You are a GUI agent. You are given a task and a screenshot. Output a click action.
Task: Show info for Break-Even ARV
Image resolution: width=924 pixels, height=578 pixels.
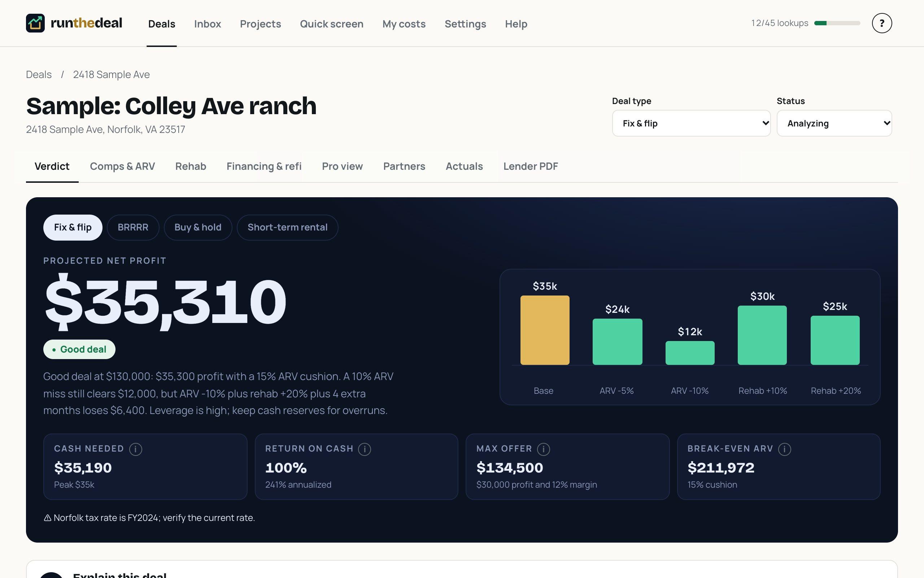pyautogui.click(x=784, y=449)
